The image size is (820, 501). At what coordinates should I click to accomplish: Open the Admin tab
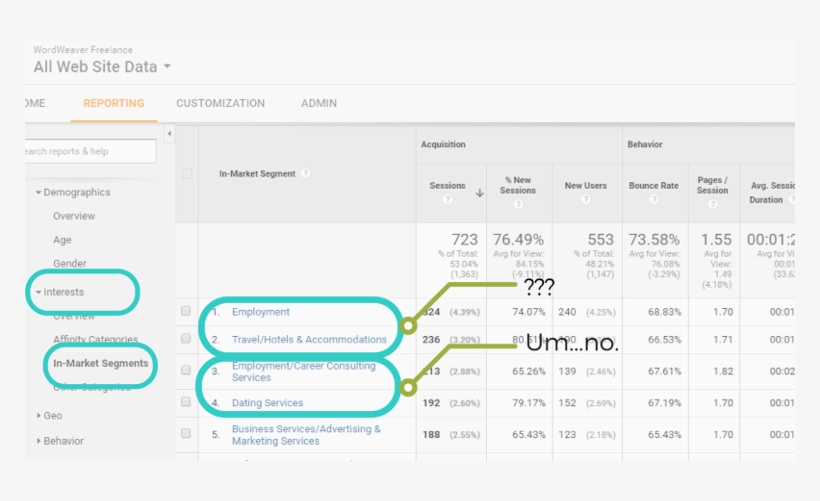click(x=318, y=103)
